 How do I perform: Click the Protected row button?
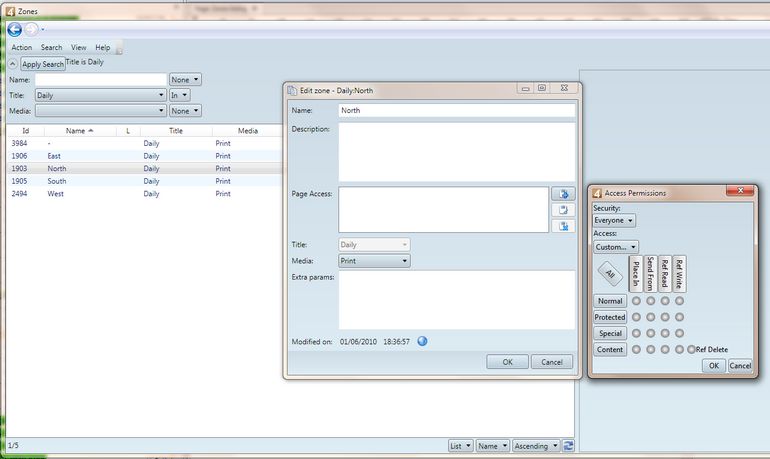[610, 317]
